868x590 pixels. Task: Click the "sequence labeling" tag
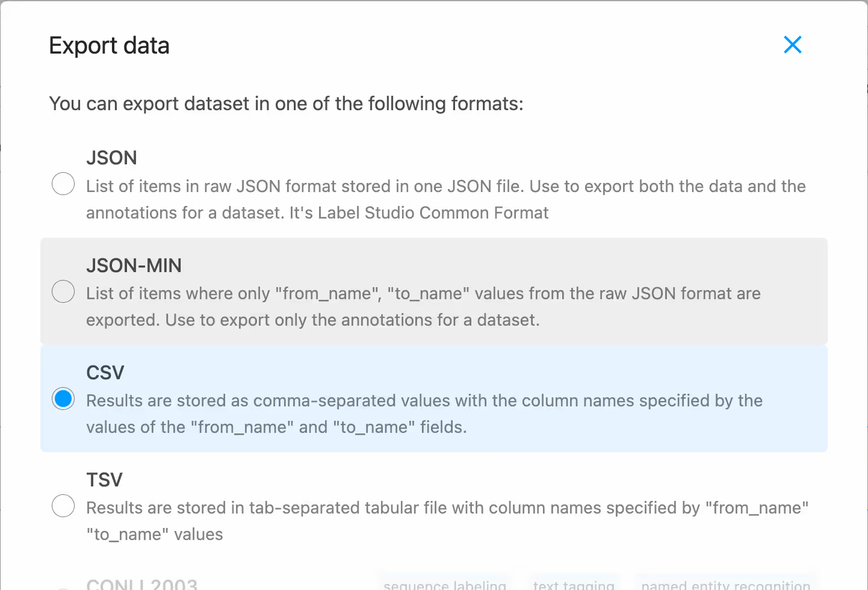(x=445, y=585)
